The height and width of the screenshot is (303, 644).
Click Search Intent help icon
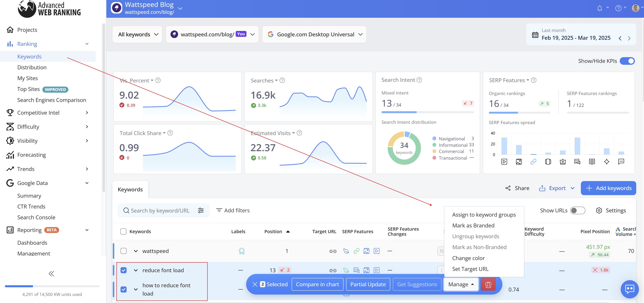pyautogui.click(x=419, y=80)
